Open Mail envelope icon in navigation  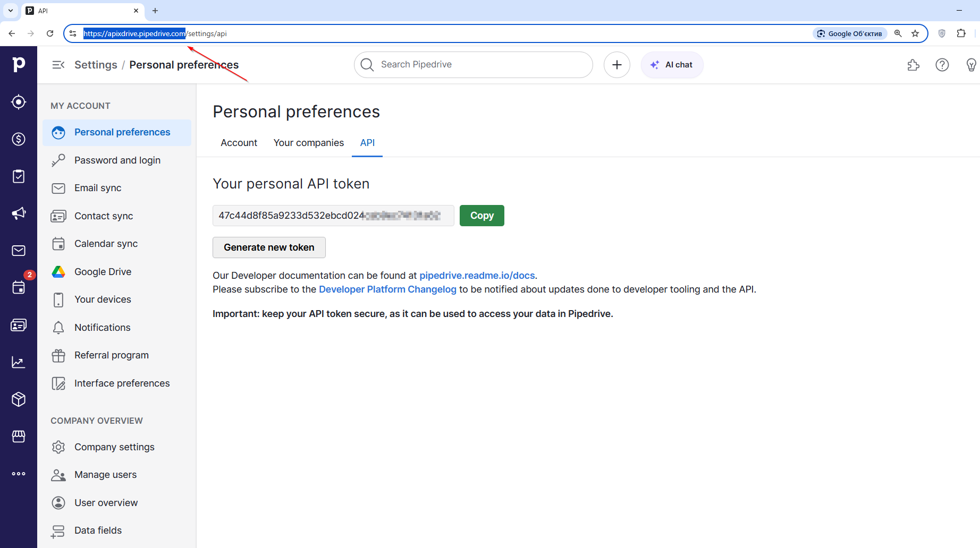point(19,251)
